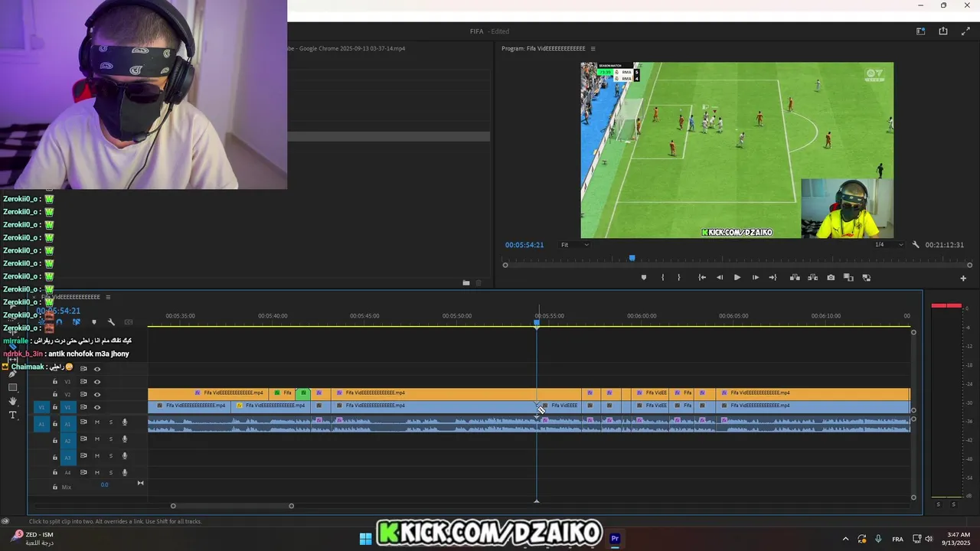Open Comparison View in Program monitor

(848, 278)
